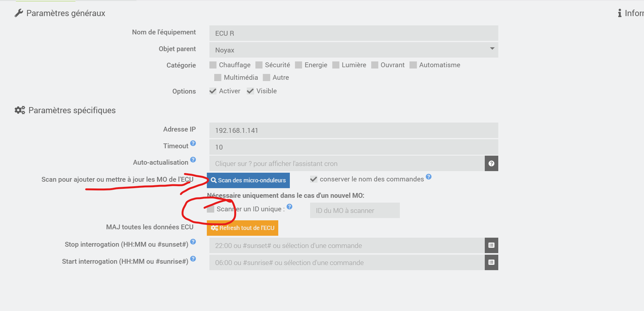Open the Objet parent dropdown showing Noyax
The image size is (644, 311).
click(354, 50)
